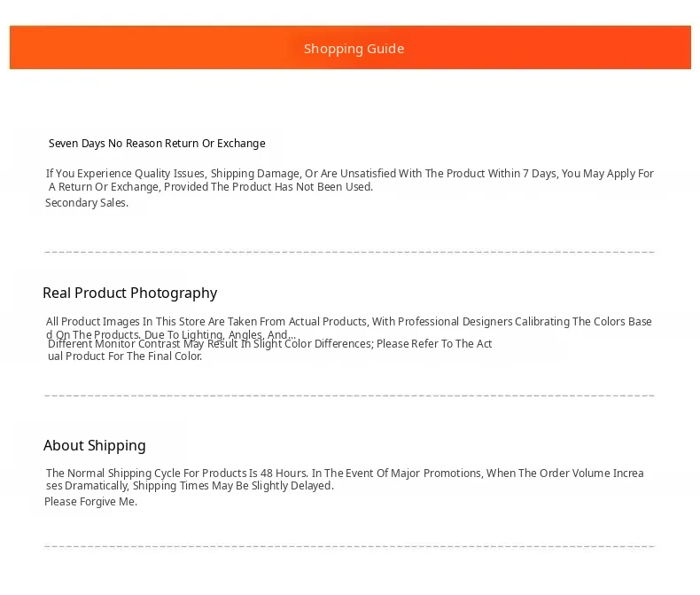700x595 pixels.
Task: Click the 'If You Experience Quality Issues' sentence
Action: [349, 173]
